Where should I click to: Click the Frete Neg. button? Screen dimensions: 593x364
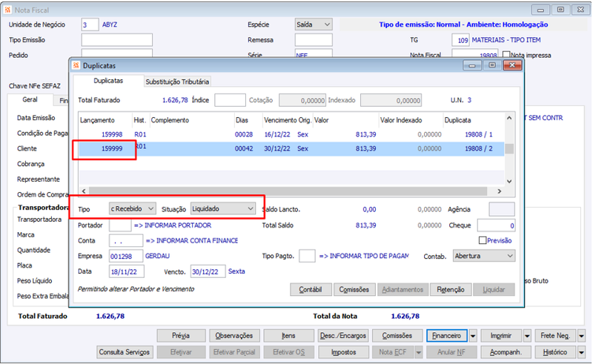(x=555, y=336)
